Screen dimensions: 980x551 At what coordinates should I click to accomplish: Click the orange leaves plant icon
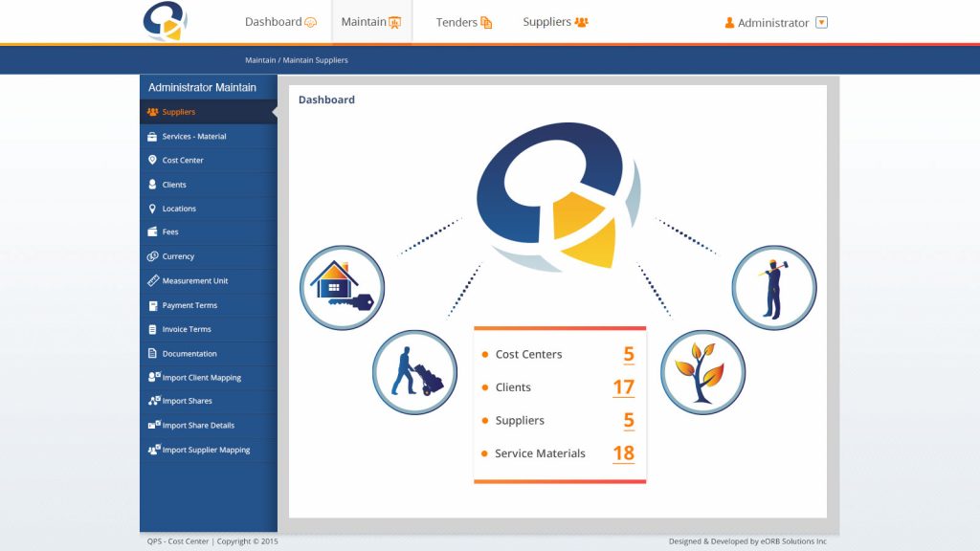click(x=702, y=372)
